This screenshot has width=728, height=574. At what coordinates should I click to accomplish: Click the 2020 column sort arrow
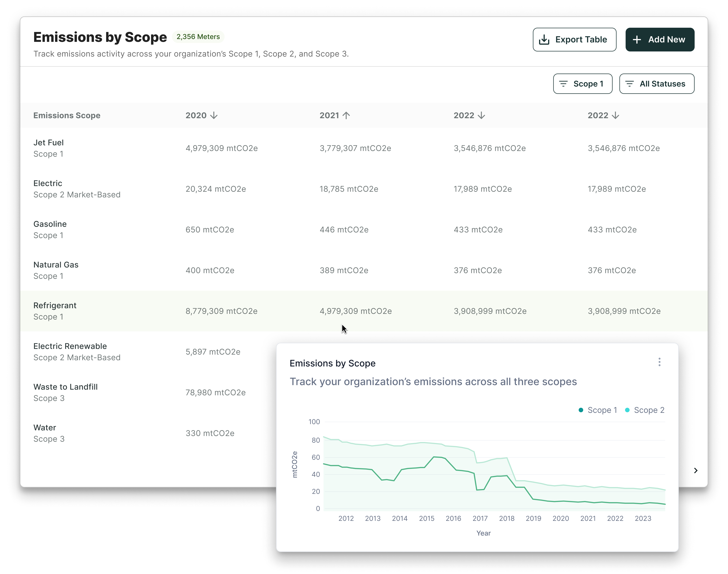(214, 115)
